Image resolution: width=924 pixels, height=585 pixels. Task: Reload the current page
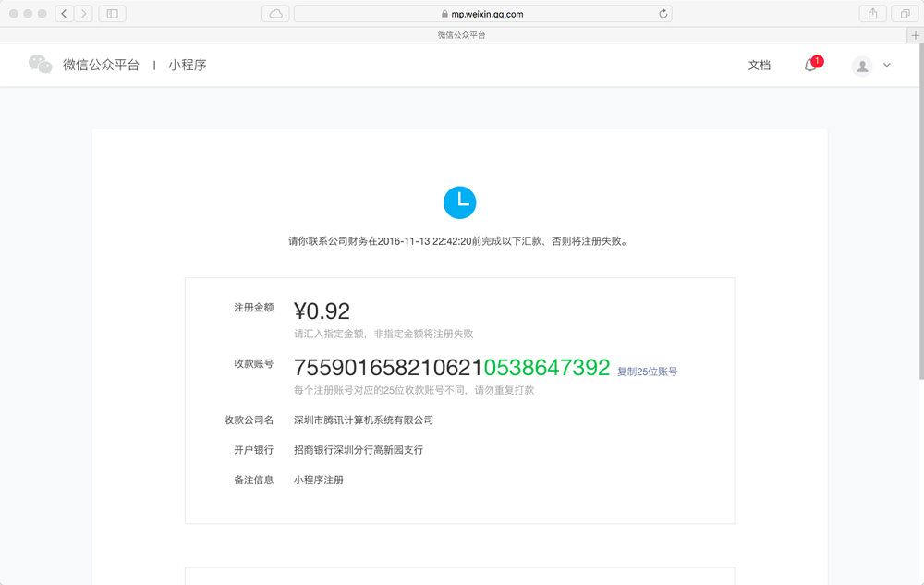tap(663, 14)
